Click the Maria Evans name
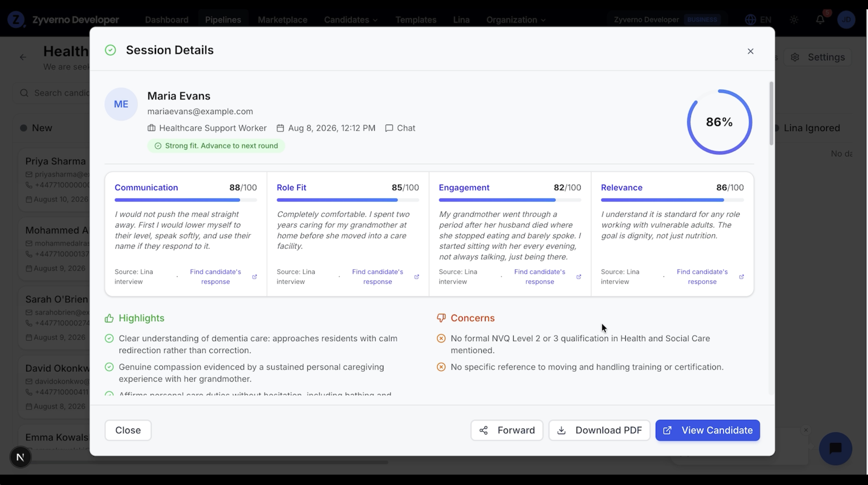 click(178, 96)
